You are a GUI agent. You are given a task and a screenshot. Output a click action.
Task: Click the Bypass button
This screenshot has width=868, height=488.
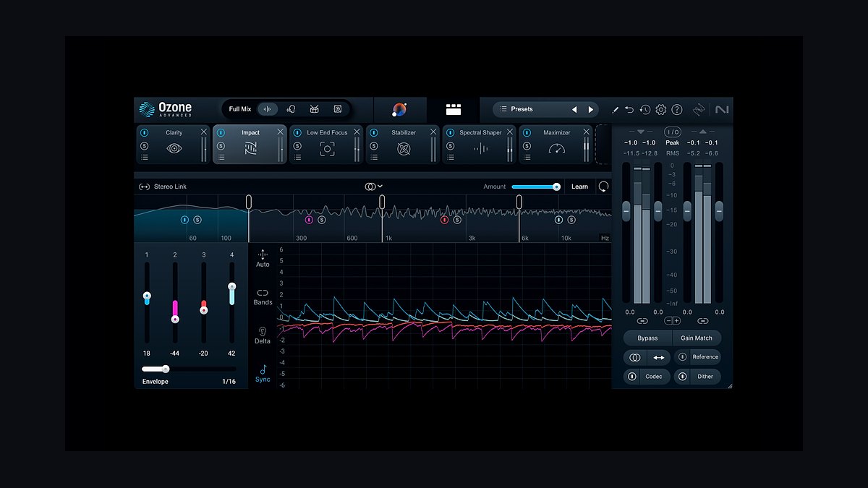[647, 338]
